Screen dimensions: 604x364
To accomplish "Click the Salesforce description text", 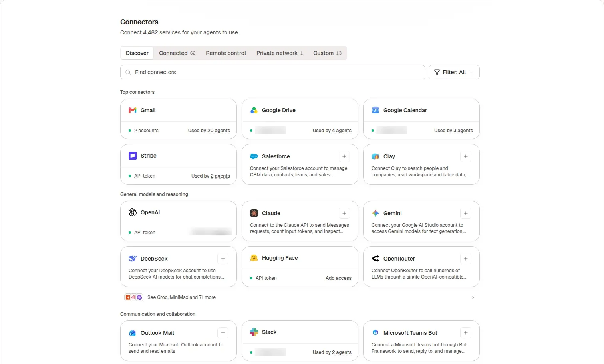I will click(298, 172).
